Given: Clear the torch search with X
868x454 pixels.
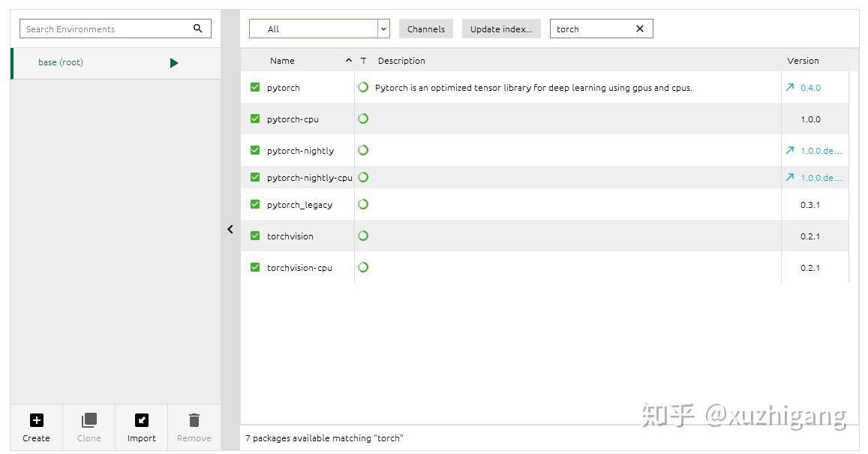Looking at the screenshot, I should 640,29.
